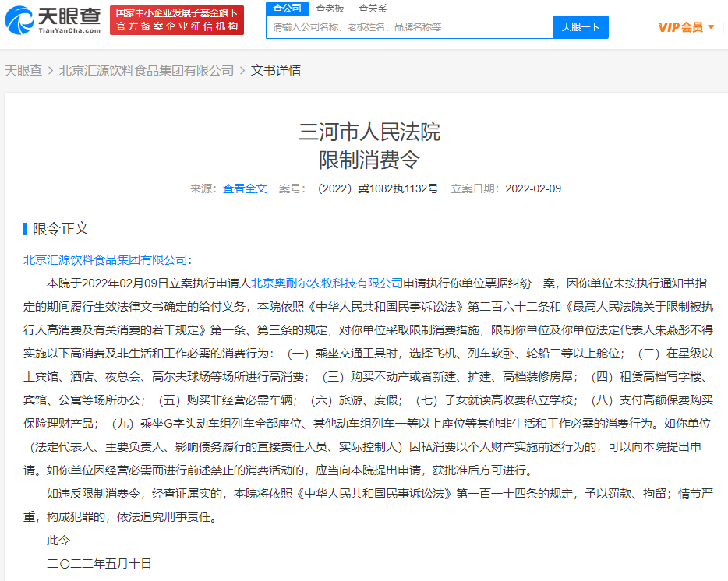The width and height of the screenshot is (728, 581).
Task: Open the VIP会员 dropdown menu
Action: coord(686,27)
